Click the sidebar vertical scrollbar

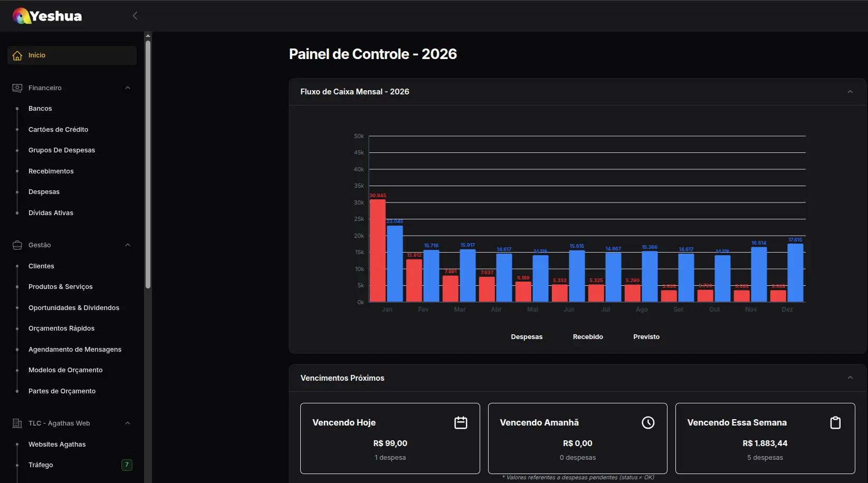(x=148, y=163)
